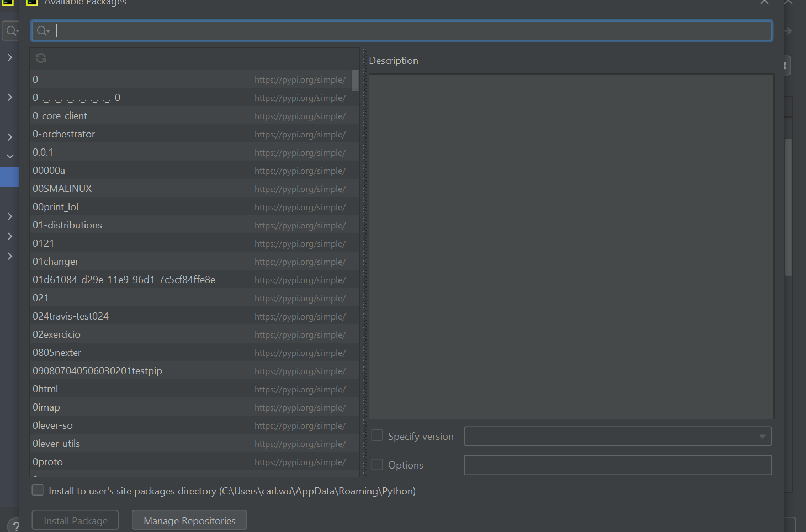Collapse the expanded sidebar section with down chevron
Image resolution: width=806 pixels, height=532 pixels.
[x=9, y=156]
